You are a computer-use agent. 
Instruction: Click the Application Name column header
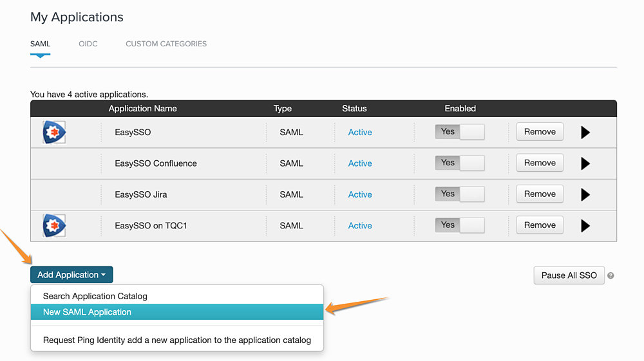point(142,109)
